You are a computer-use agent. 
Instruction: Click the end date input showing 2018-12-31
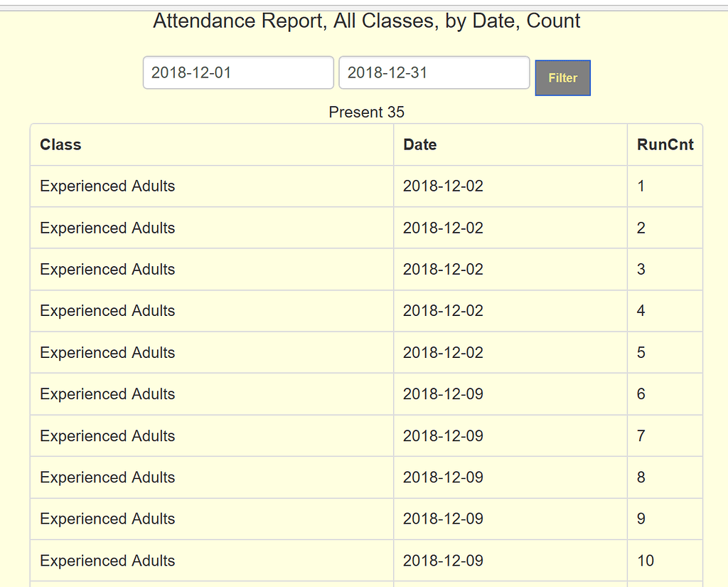[434, 72]
